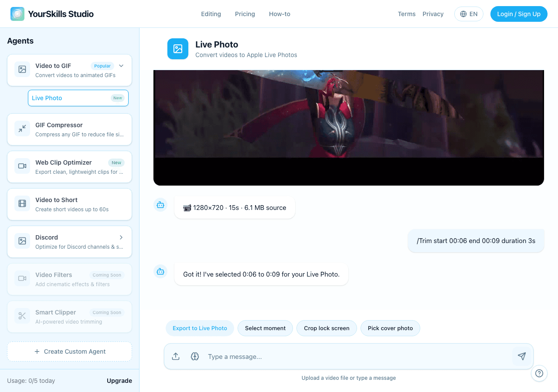Click 'Upload a video file or type a message' hint
This screenshot has height=392, width=558.
click(x=349, y=378)
